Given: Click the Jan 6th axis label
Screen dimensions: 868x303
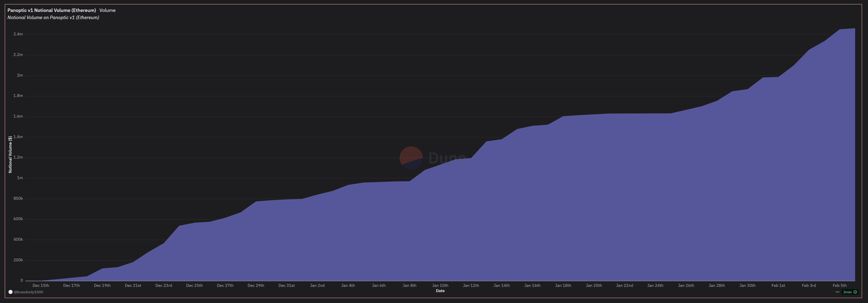Looking at the screenshot, I should click(x=379, y=285).
